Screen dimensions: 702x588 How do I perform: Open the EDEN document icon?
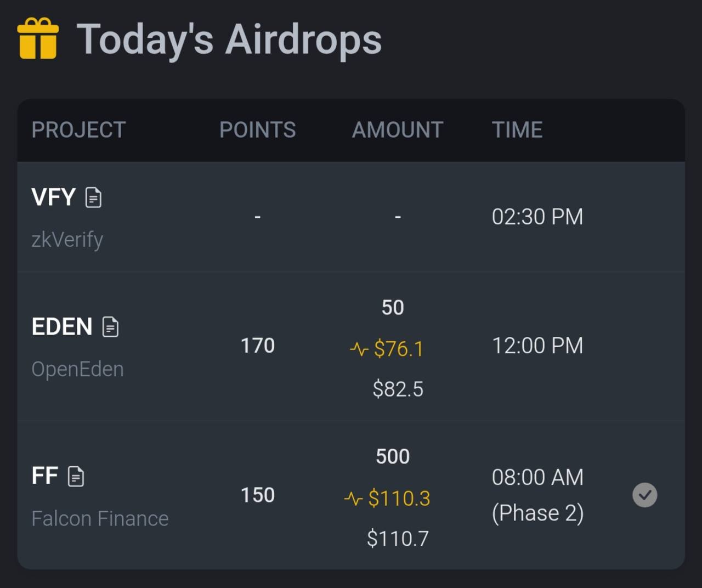[110, 327]
